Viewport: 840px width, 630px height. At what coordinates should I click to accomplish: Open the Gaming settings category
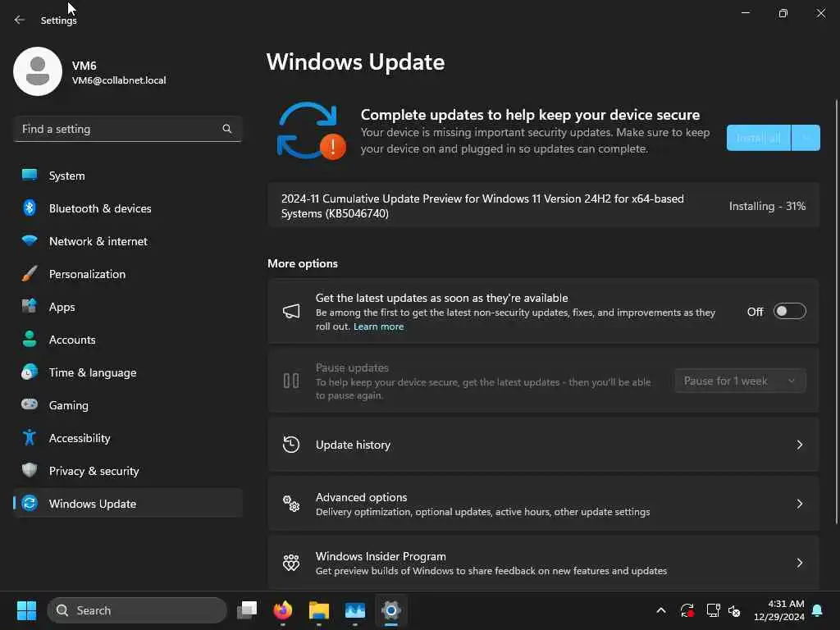pos(127,405)
